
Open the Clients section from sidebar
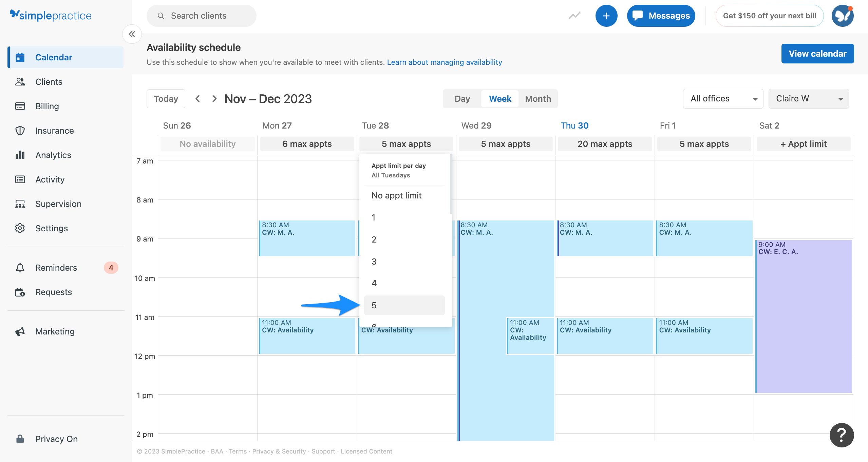pos(20,81)
